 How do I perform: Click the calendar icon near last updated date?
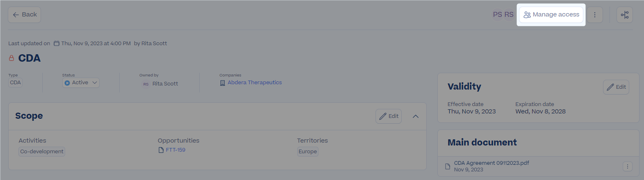(57, 44)
